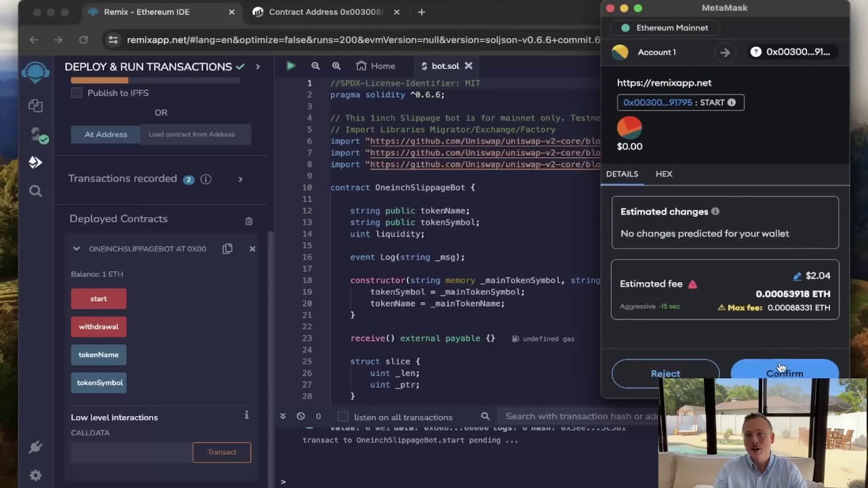Screen dimensions: 868x488
Task: Reload the Remix browser page
Action: 83,40
